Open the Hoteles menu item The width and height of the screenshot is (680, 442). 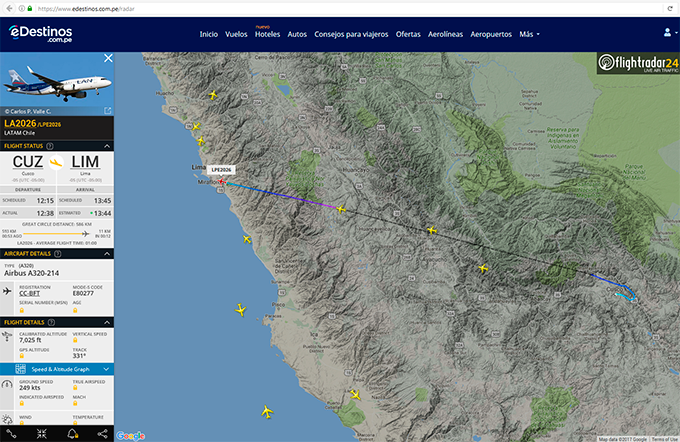pos(268,34)
